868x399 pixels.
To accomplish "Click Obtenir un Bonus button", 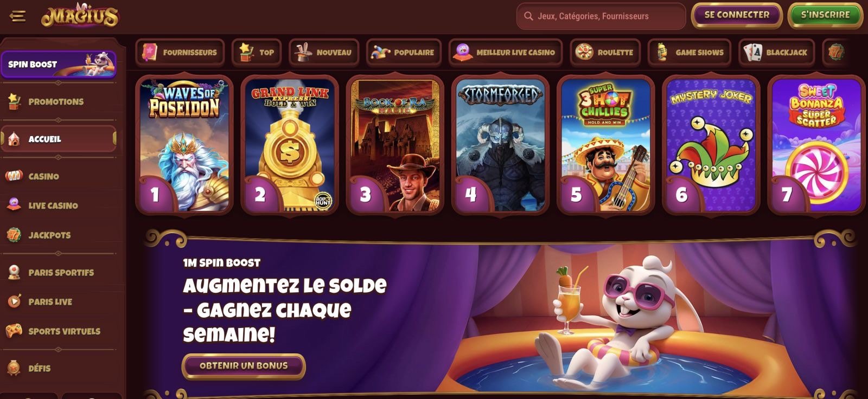I will click(x=244, y=366).
